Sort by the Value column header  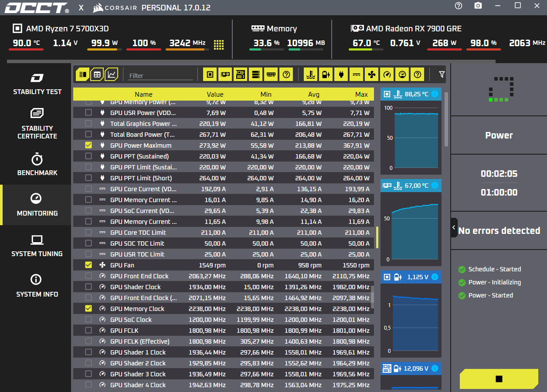(x=215, y=94)
